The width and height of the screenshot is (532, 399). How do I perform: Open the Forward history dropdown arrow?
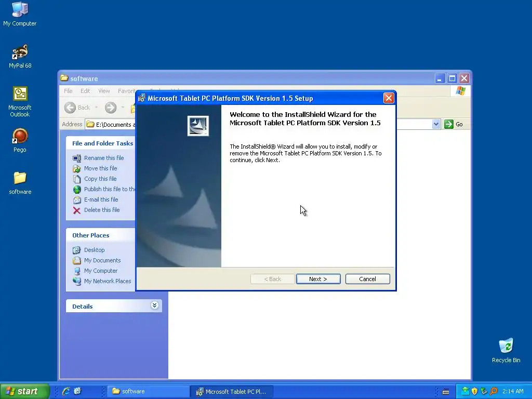point(123,108)
